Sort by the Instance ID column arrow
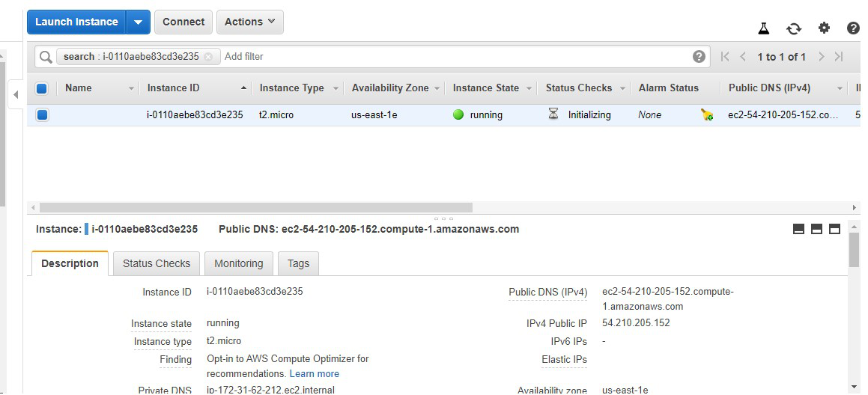Screen dimensions: 868x395 click(243, 88)
